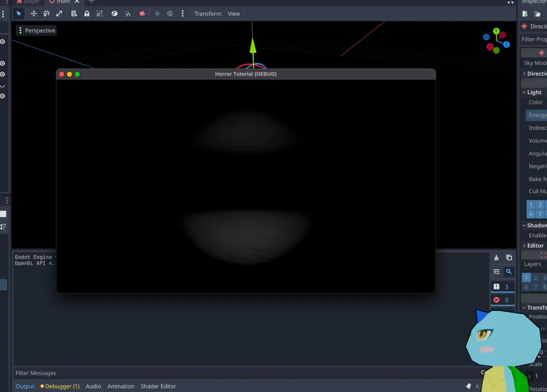Activate the Rotate mode tool
The height and width of the screenshot is (392, 547).
pos(46,14)
